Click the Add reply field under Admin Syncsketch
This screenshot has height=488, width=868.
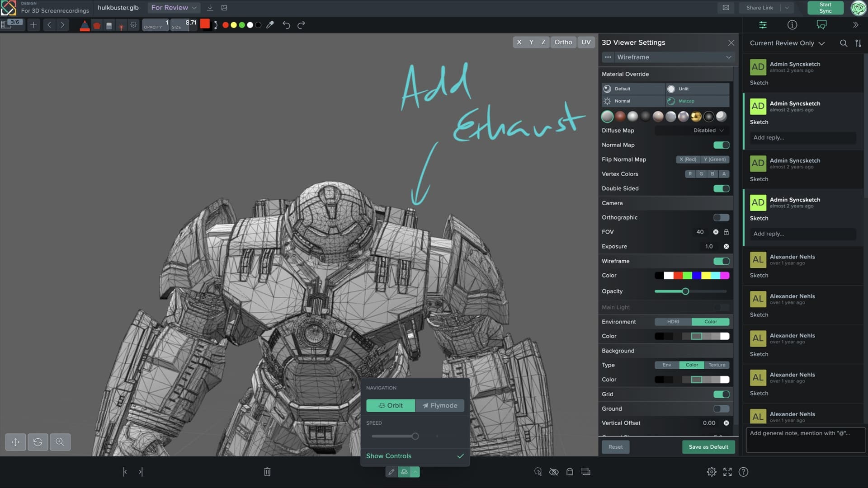click(802, 137)
